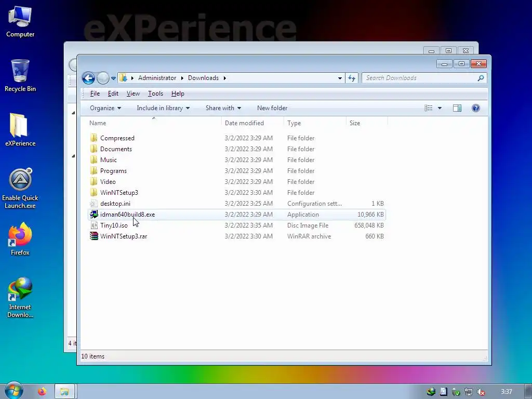Open the File menu
The image size is (532, 399).
pyautogui.click(x=95, y=94)
